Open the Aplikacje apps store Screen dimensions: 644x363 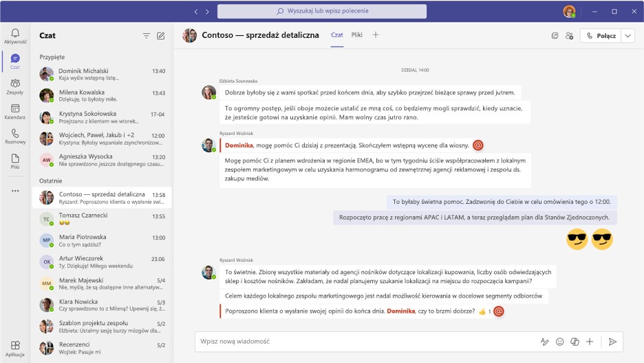point(15,349)
